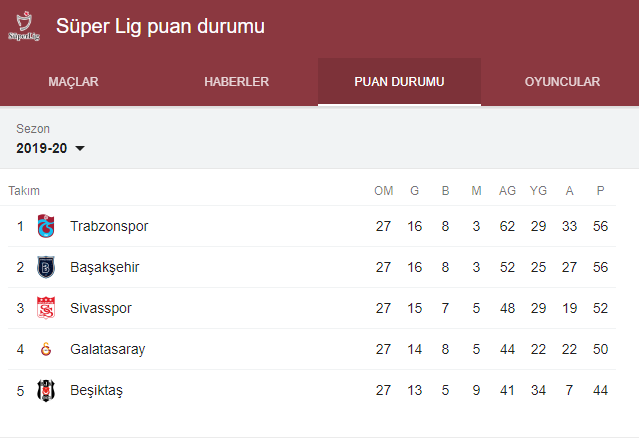
Task: Click the P points column header
Action: click(x=600, y=191)
